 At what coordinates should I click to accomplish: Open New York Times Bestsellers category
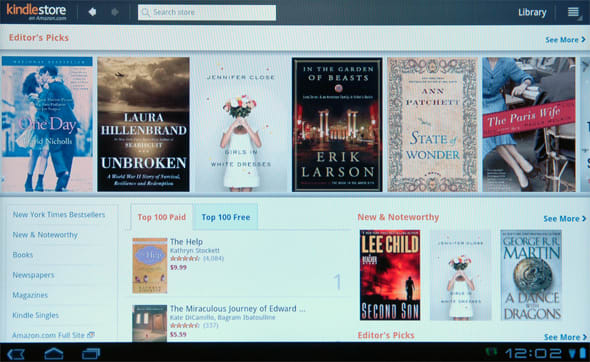(x=59, y=214)
